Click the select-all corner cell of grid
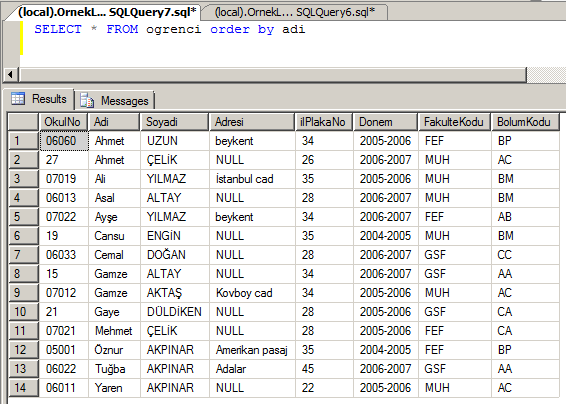The height and width of the screenshot is (404, 566). [23, 122]
